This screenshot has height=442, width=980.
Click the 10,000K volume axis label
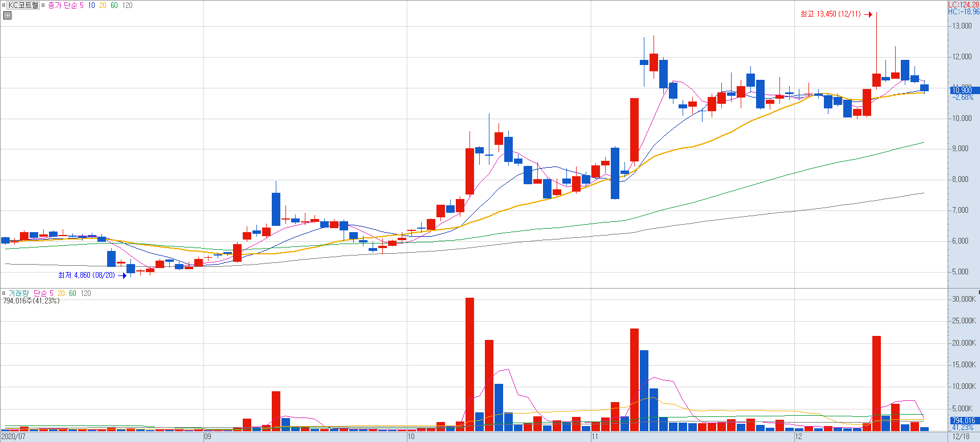(x=964, y=387)
